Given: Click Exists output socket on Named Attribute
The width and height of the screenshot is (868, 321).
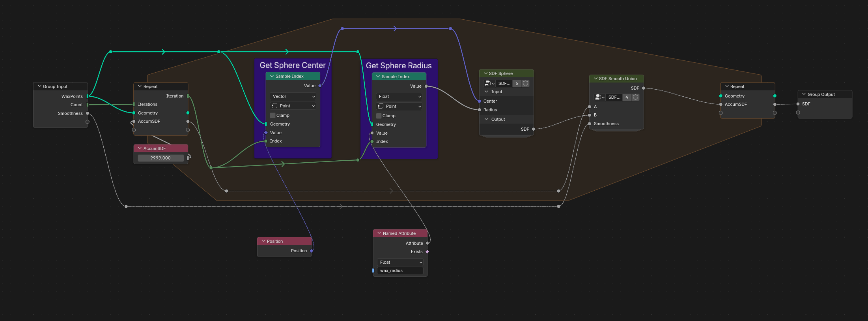Looking at the screenshot, I should tap(427, 252).
